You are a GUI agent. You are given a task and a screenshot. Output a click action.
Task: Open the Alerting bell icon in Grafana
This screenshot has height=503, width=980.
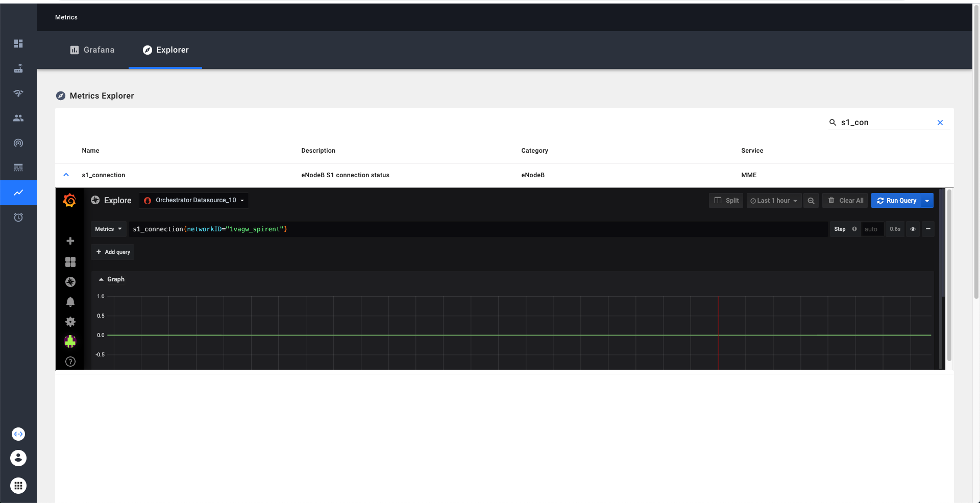coord(70,302)
